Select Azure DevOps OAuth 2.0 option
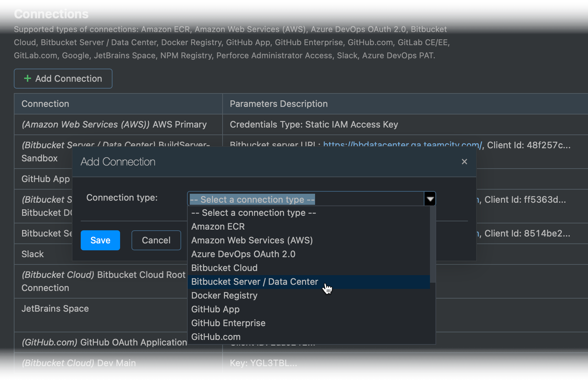 click(243, 254)
